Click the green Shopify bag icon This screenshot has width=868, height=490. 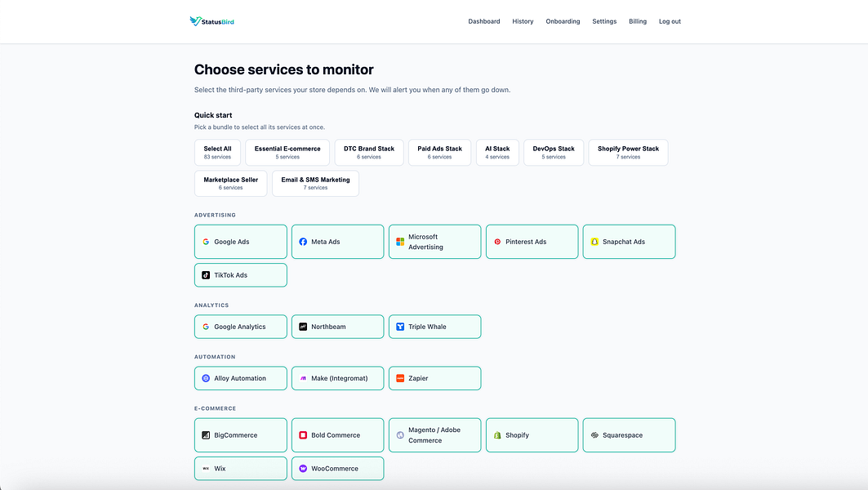[497, 435]
